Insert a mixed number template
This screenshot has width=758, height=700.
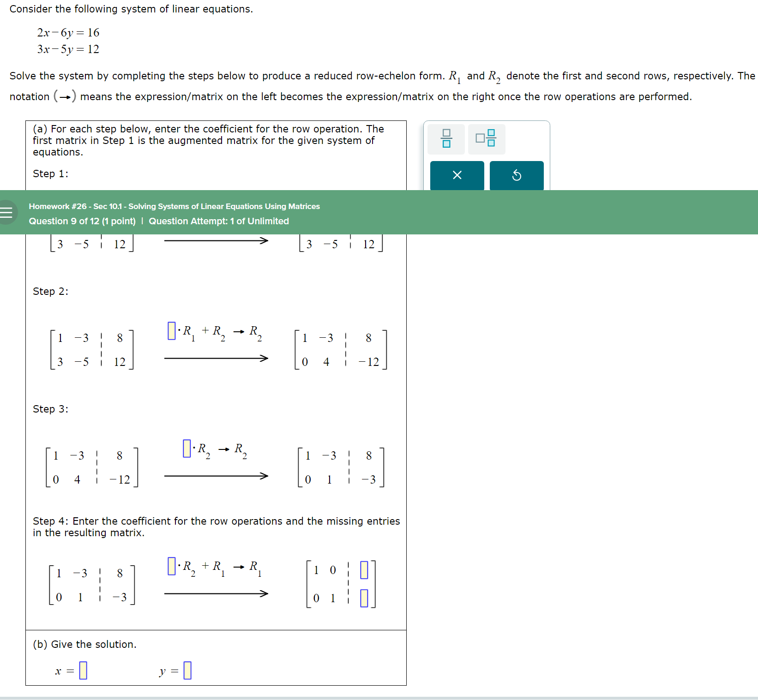point(486,139)
